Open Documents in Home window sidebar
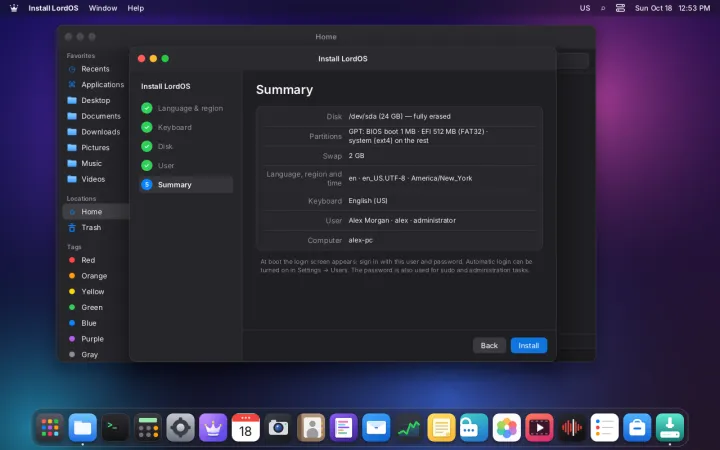The height and width of the screenshot is (450, 720). tap(95, 116)
